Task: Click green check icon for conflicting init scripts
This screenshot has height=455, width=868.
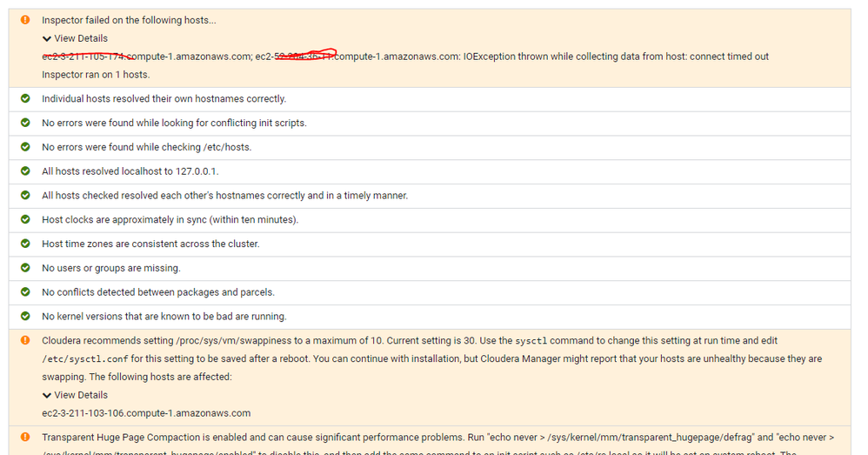Action: click(x=25, y=123)
